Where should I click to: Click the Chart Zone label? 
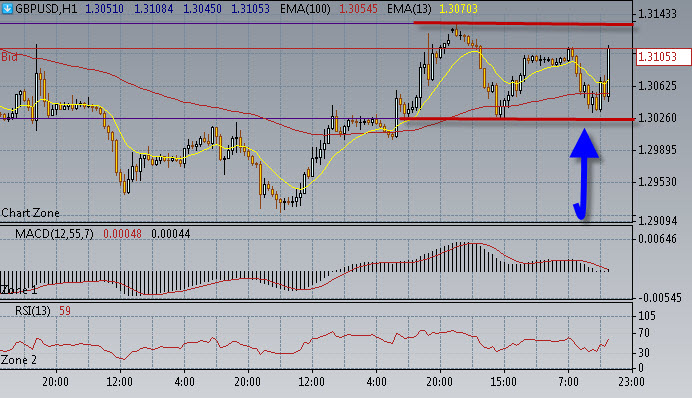[30, 213]
